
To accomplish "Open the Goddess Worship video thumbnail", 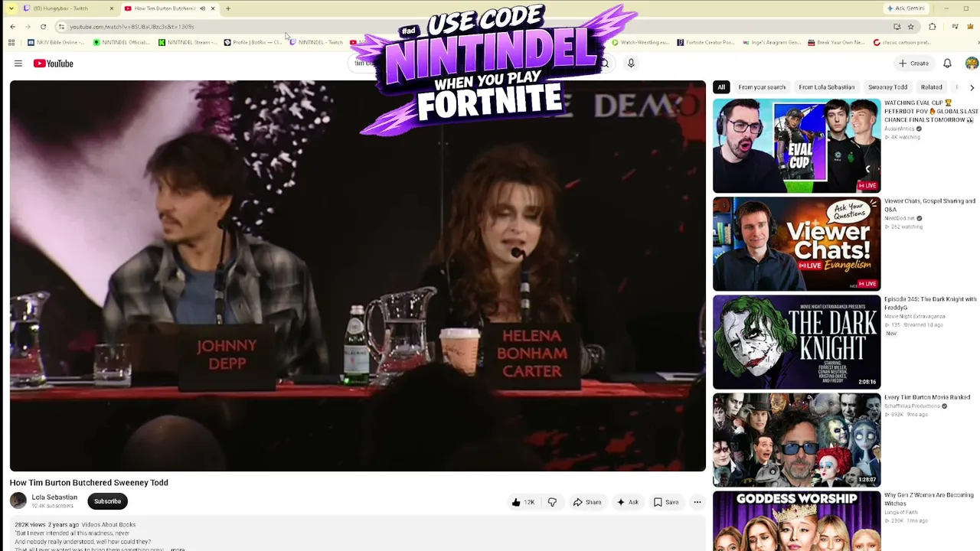I will 796,521.
